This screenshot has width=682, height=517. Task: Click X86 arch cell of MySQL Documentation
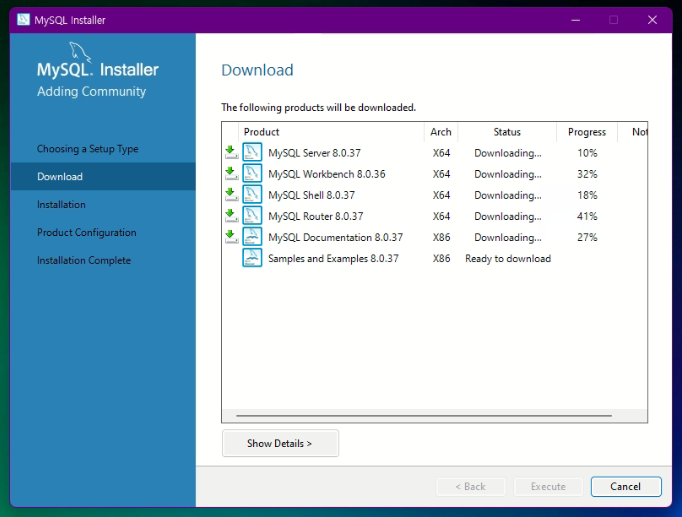441,237
